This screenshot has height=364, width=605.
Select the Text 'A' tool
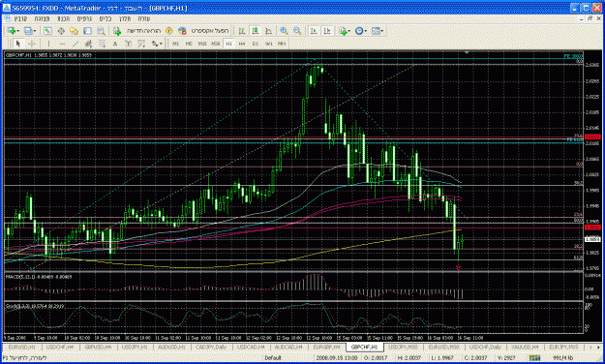[115, 44]
